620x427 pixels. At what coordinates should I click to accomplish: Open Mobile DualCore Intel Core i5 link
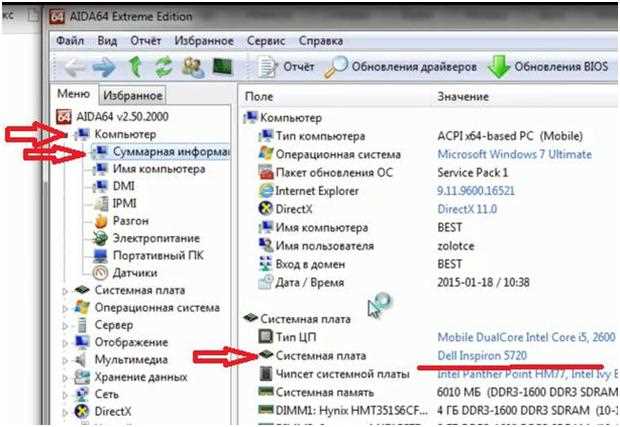point(526,337)
